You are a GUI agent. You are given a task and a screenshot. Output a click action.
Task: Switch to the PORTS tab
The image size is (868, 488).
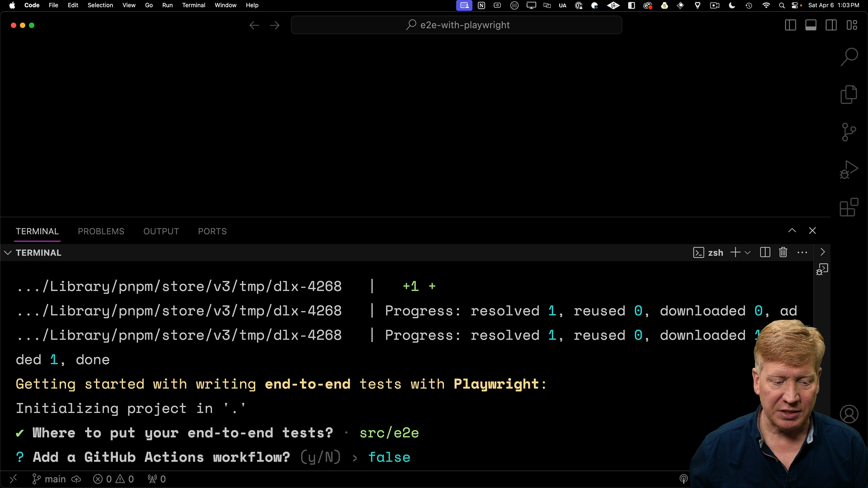coord(212,231)
